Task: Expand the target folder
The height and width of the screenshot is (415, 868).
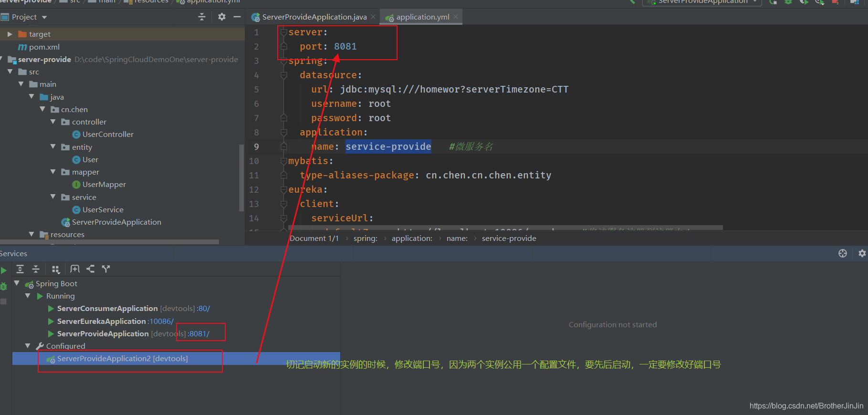Action: coord(10,34)
